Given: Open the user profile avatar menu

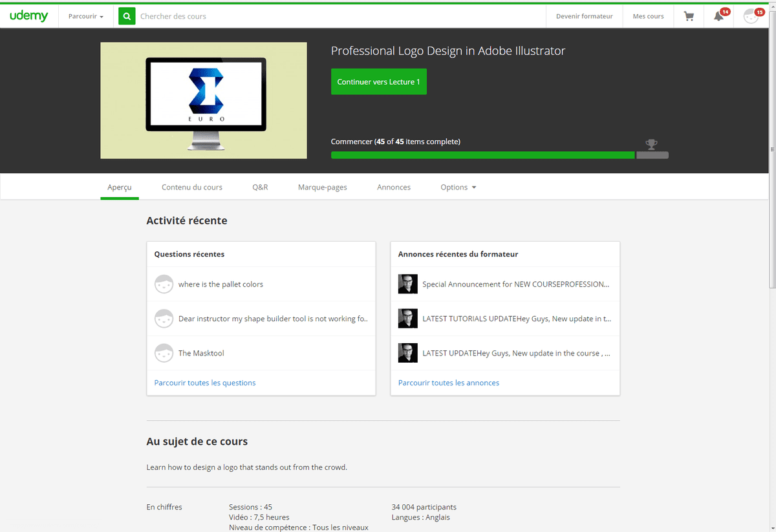Looking at the screenshot, I should pos(751,16).
